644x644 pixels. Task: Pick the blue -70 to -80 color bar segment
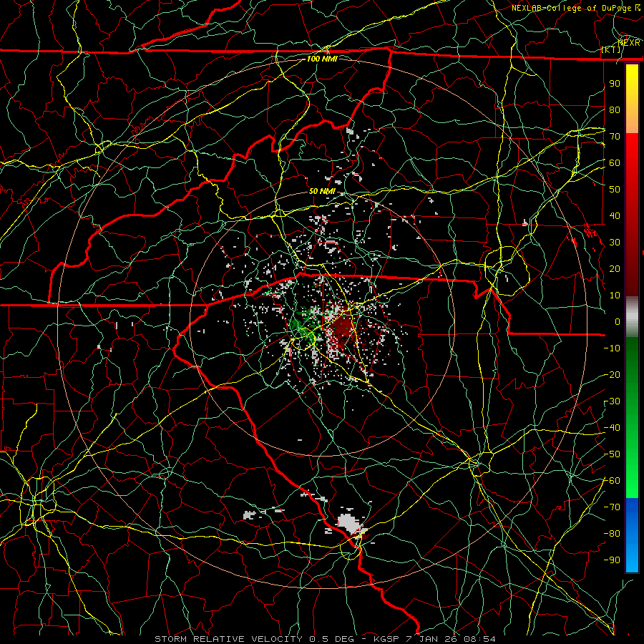[x=632, y=520]
